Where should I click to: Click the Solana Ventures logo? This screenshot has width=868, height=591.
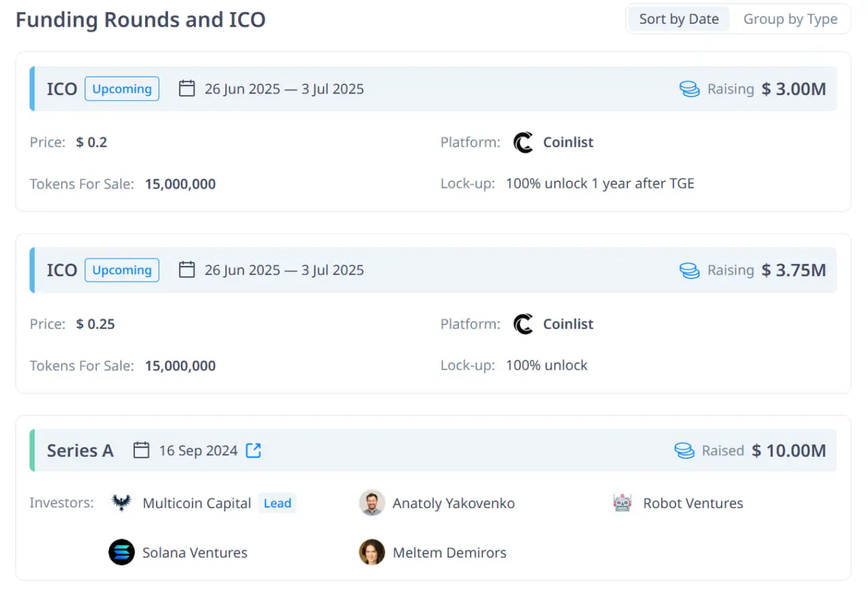point(121,552)
